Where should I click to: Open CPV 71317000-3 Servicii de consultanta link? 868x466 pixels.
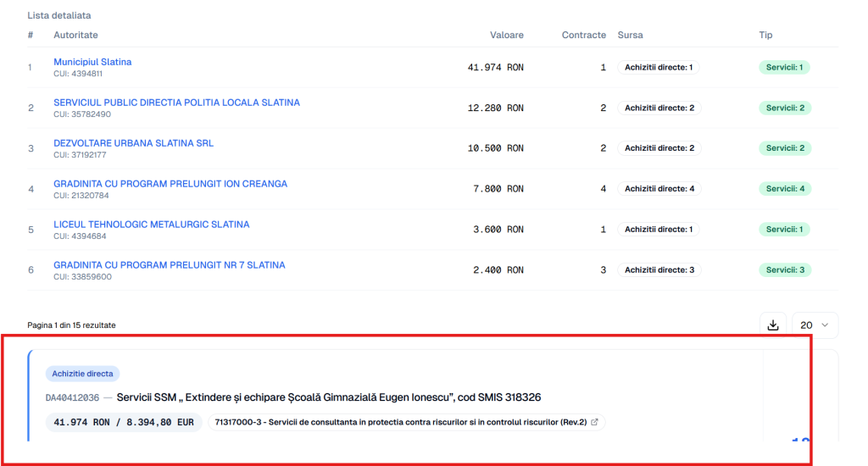tap(401, 422)
